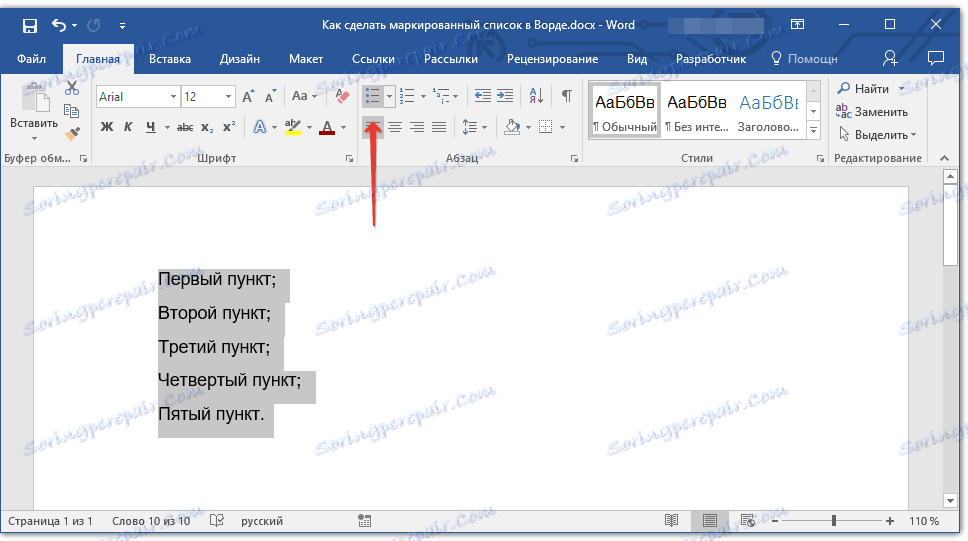Switch to Web Layout view icon
968x541 pixels.
748,521
